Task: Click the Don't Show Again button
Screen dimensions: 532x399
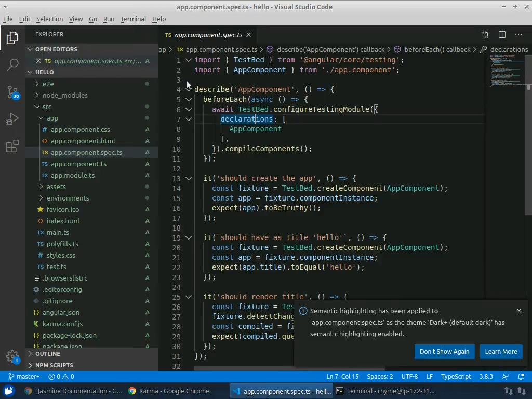Action: (x=444, y=352)
